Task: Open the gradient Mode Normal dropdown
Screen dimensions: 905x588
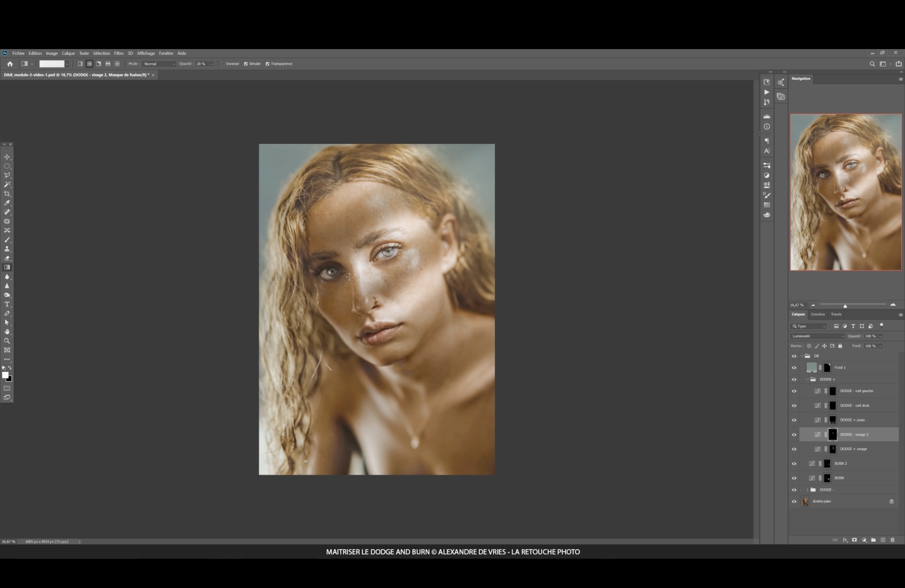Action: [159, 64]
